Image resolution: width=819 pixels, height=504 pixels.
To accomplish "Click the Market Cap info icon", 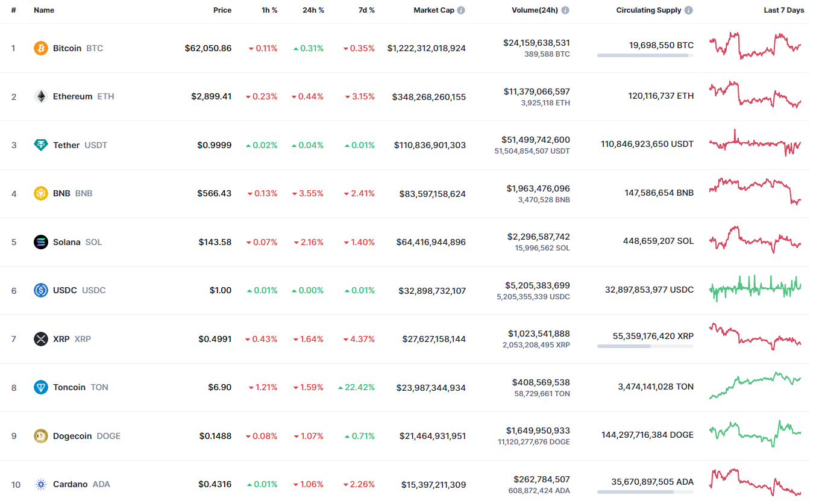I will point(461,10).
